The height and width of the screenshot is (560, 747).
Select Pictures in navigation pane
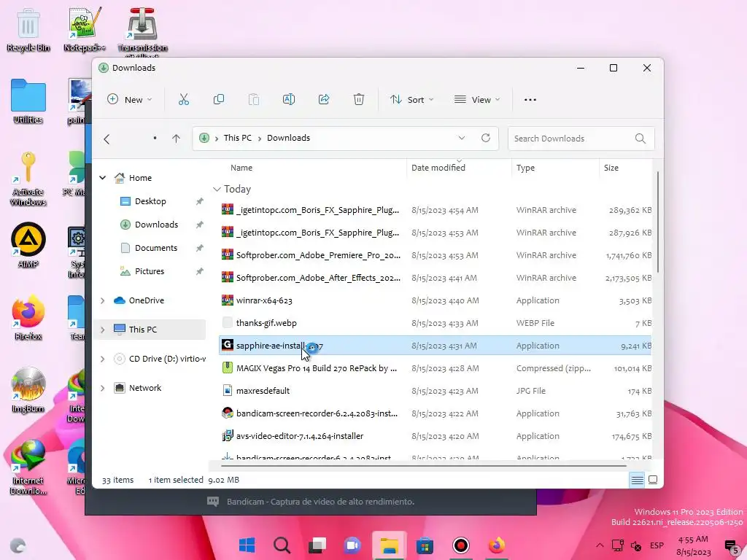149,271
